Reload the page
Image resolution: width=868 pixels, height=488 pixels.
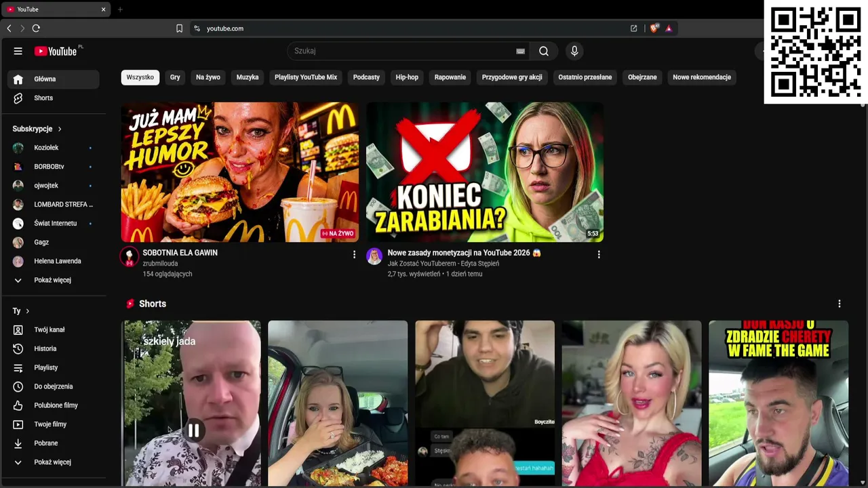(36, 28)
